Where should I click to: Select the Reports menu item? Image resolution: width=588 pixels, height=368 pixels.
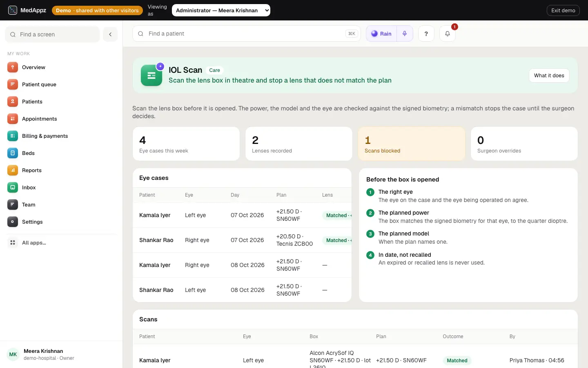[x=61, y=171]
